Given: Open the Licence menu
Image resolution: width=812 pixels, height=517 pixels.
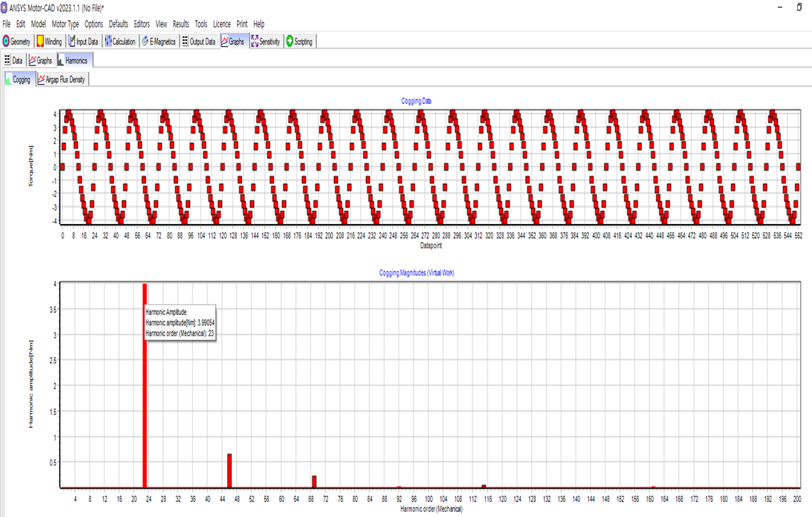Looking at the screenshot, I should (221, 24).
